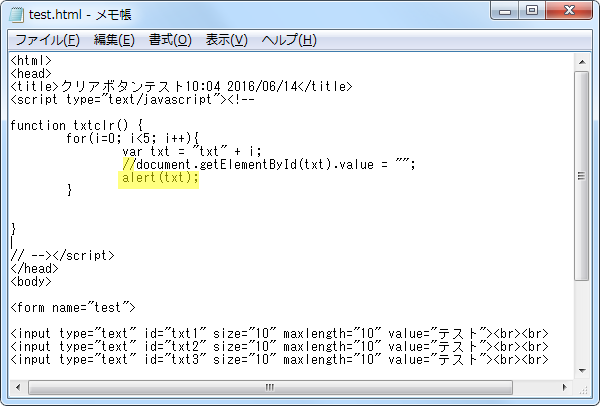Open the 書式(O) menu
The height and width of the screenshot is (406, 600).
point(170,40)
